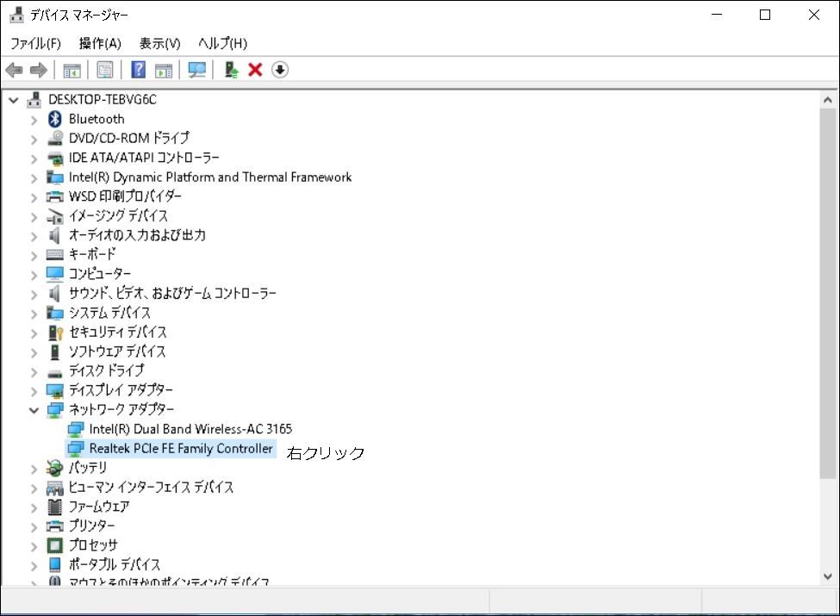The height and width of the screenshot is (616, 840).
Task: Click the show/hide console tree icon
Action: click(72, 70)
